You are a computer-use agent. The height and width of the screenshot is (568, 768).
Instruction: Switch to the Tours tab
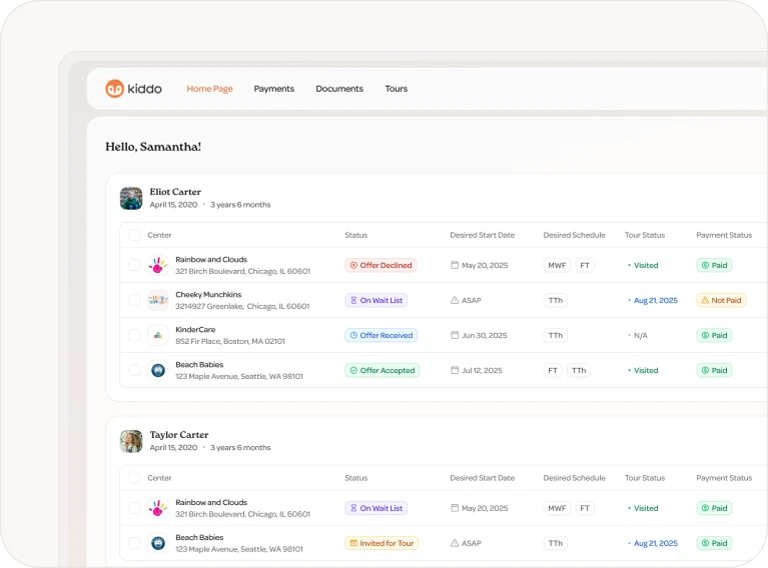point(396,89)
